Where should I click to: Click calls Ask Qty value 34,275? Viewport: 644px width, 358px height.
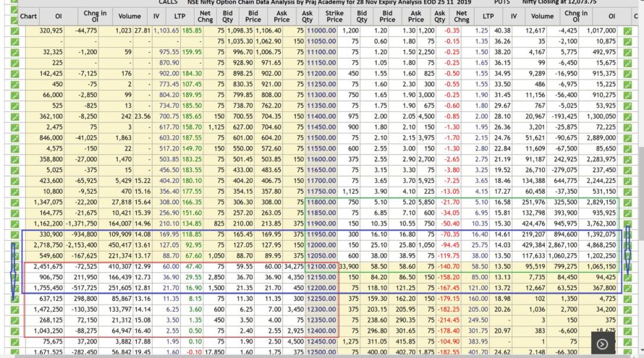(x=294, y=266)
